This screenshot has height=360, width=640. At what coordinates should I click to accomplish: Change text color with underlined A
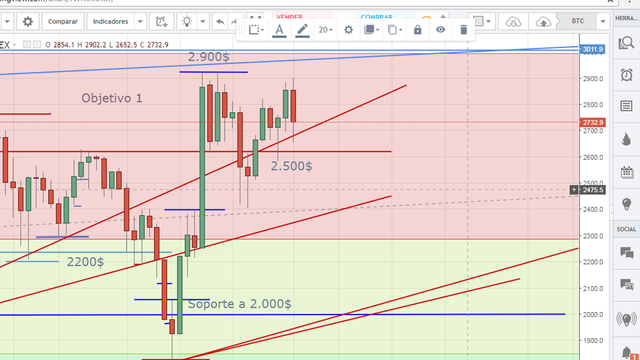pos(279,30)
